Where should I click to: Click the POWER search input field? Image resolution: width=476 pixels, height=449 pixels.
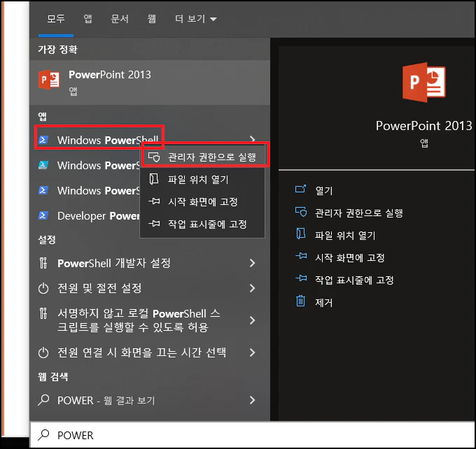[x=253, y=435]
